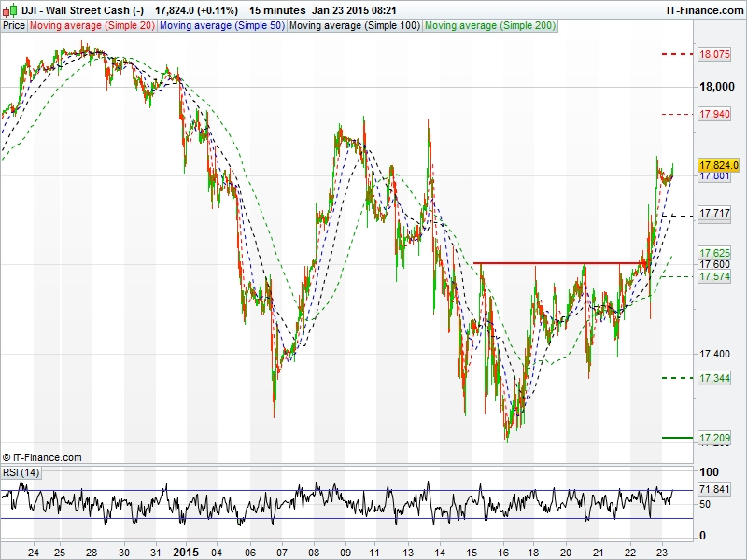
Task: Select the red 18,075 resistance level label
Action: [714, 55]
